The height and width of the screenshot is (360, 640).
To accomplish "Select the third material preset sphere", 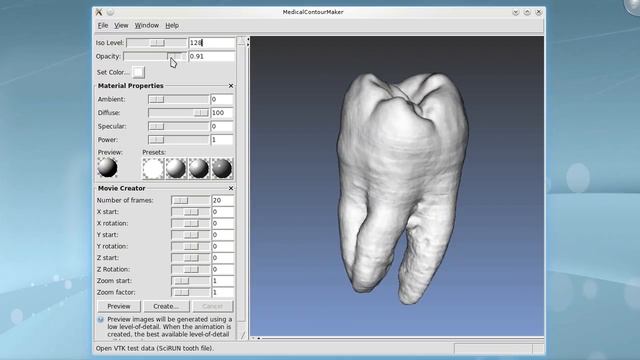I will click(x=199, y=169).
